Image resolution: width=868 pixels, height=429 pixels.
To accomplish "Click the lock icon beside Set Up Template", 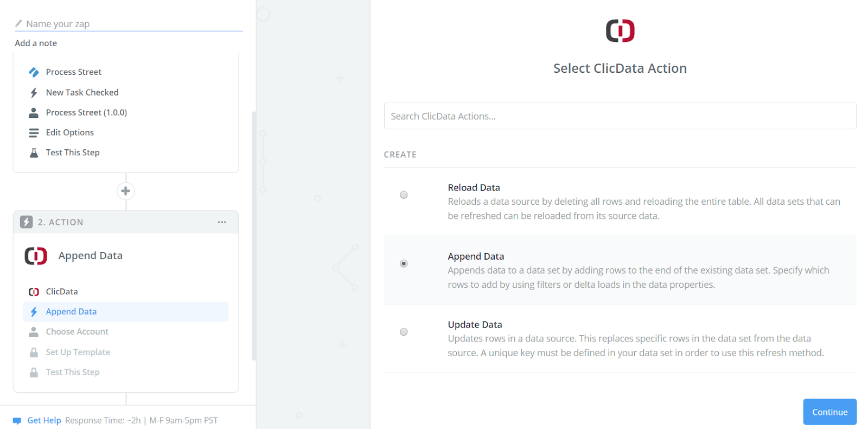I will point(34,352).
